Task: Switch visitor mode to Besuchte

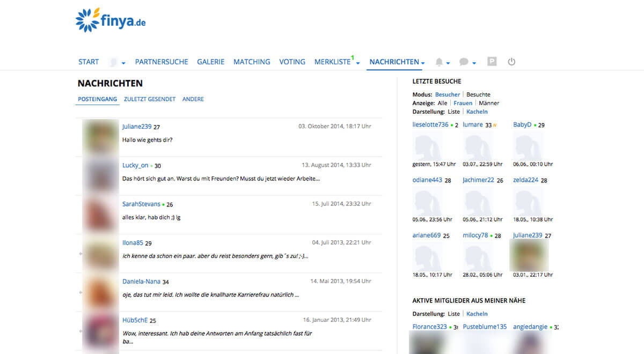Action: 478,94
